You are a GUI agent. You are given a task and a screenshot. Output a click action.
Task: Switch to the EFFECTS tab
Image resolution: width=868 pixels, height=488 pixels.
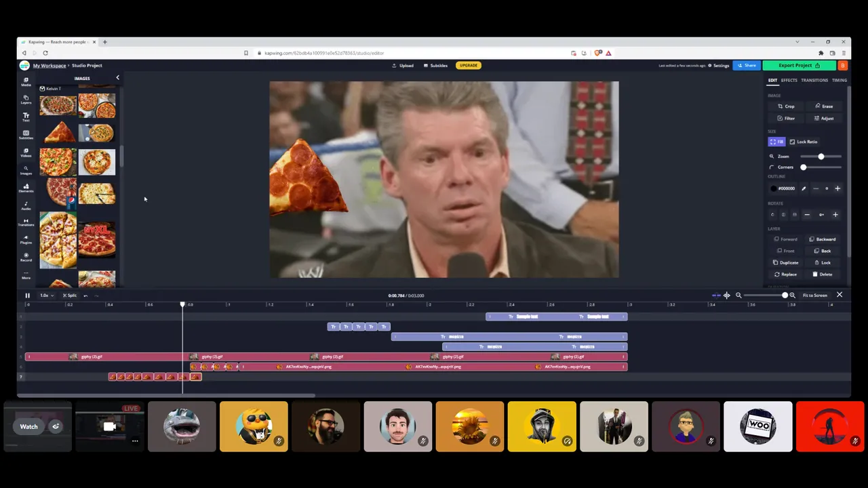[x=789, y=81]
